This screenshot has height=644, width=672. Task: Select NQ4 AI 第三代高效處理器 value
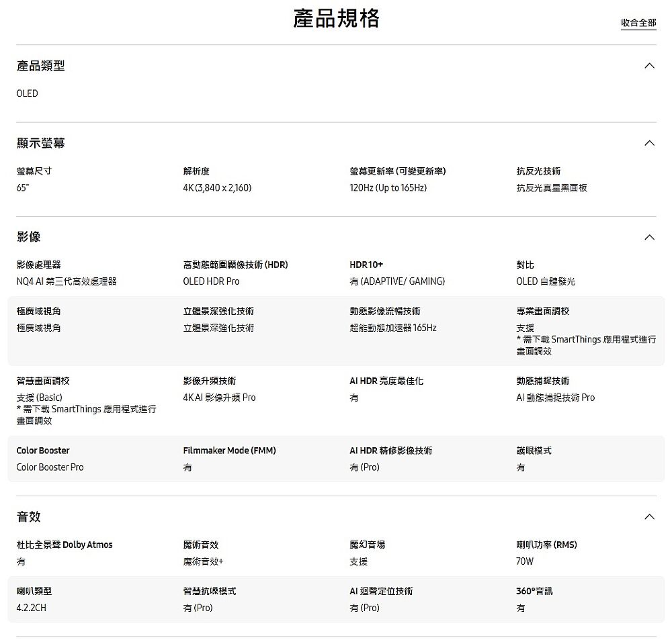(67, 281)
